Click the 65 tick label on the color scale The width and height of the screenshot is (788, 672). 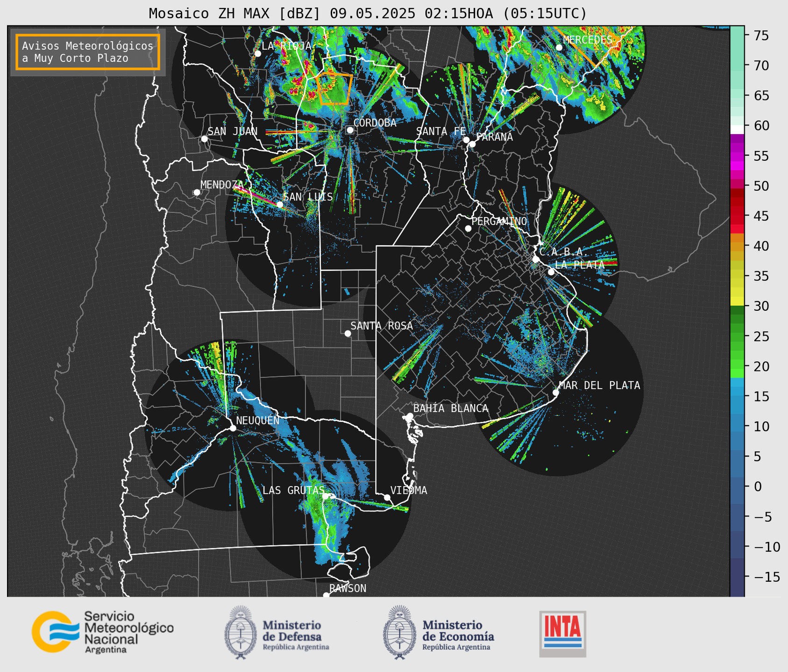click(x=761, y=96)
